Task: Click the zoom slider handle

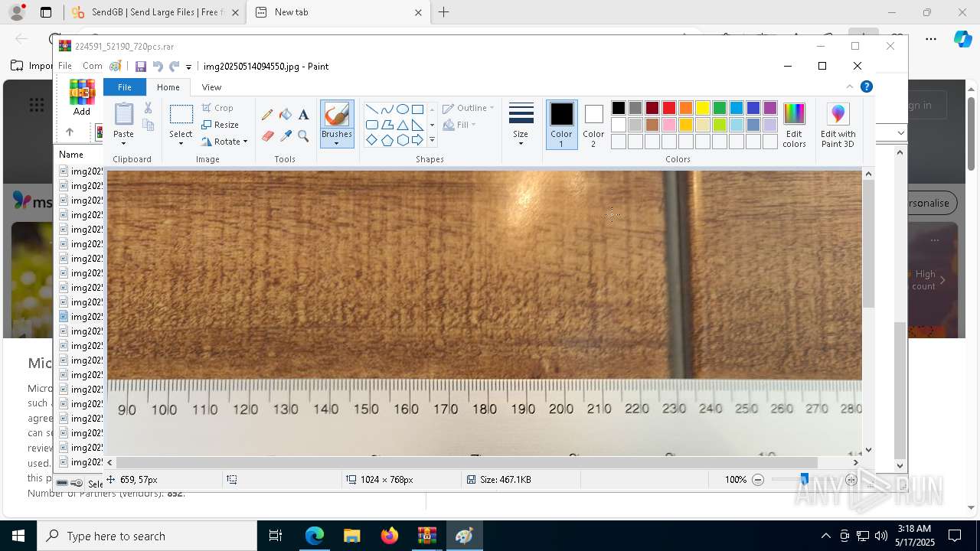Action: (x=804, y=480)
